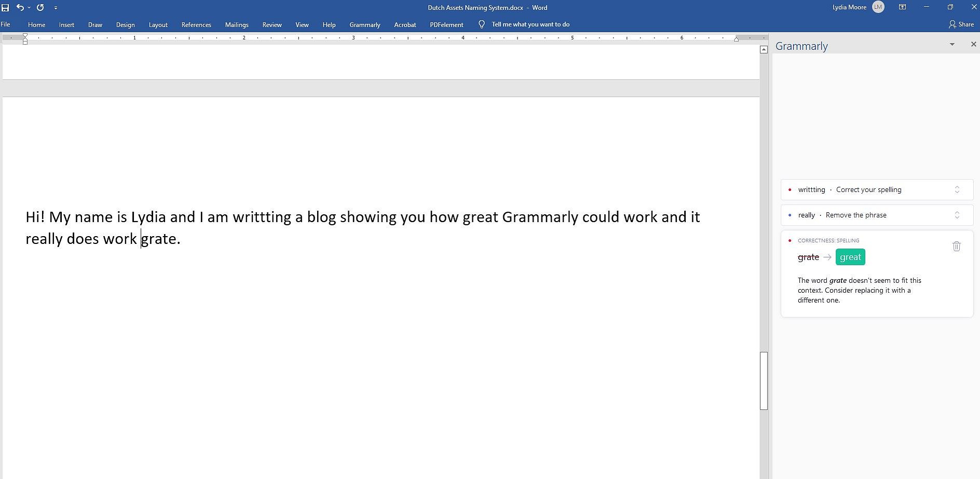Image resolution: width=980 pixels, height=479 pixels.
Task: Open the Acrobat ribbon tab
Action: [405, 24]
